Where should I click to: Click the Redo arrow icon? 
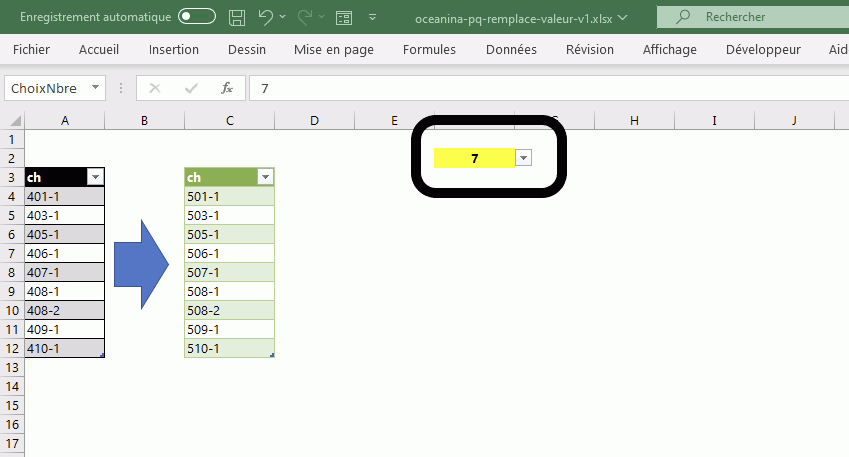coord(305,17)
